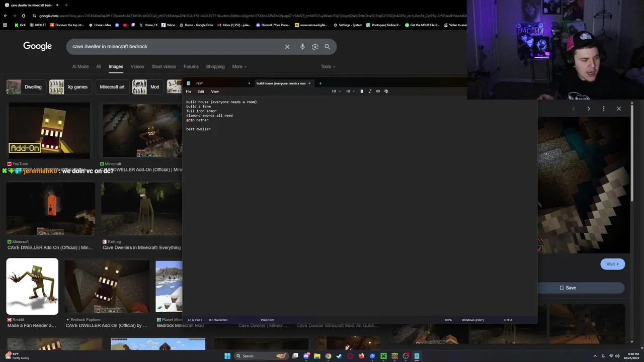This screenshot has height=362, width=644.
Task: Click the magnifier search button in Google
Action: [327, 47]
